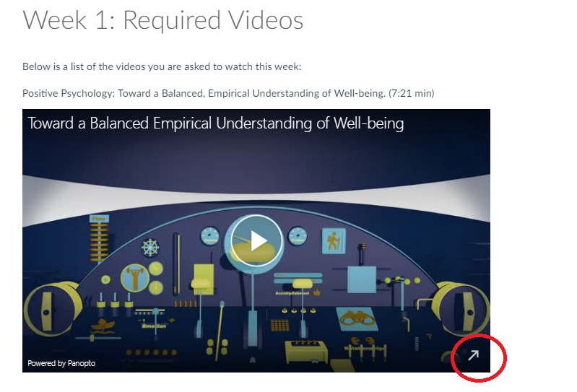577x392 pixels.
Task: Click the binoculars icon on dashboard
Action: tap(357, 318)
